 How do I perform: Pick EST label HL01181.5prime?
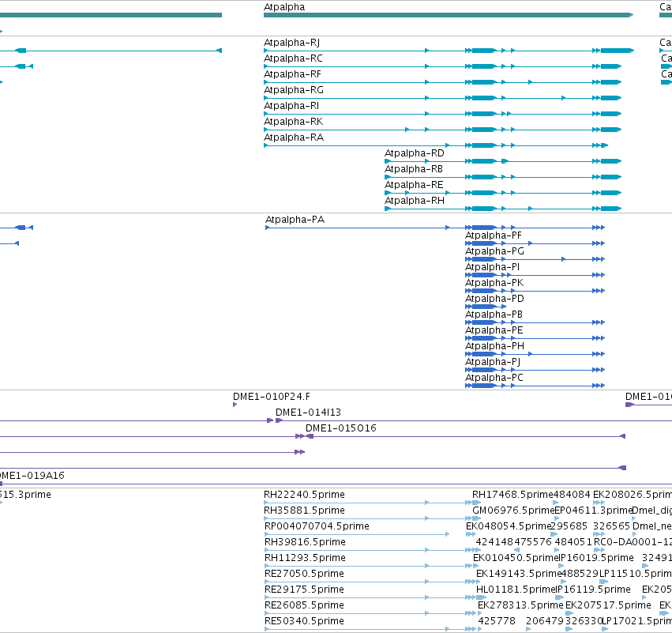(516, 590)
